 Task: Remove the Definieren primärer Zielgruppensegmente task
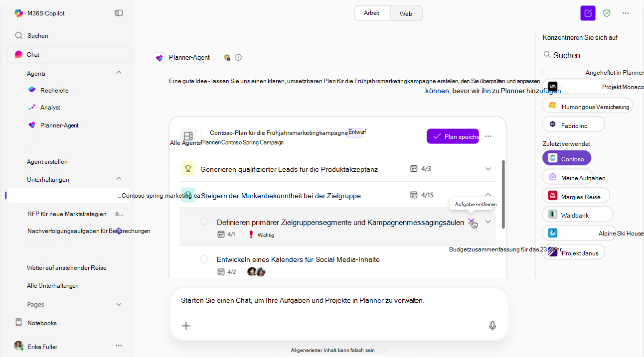pos(471,222)
